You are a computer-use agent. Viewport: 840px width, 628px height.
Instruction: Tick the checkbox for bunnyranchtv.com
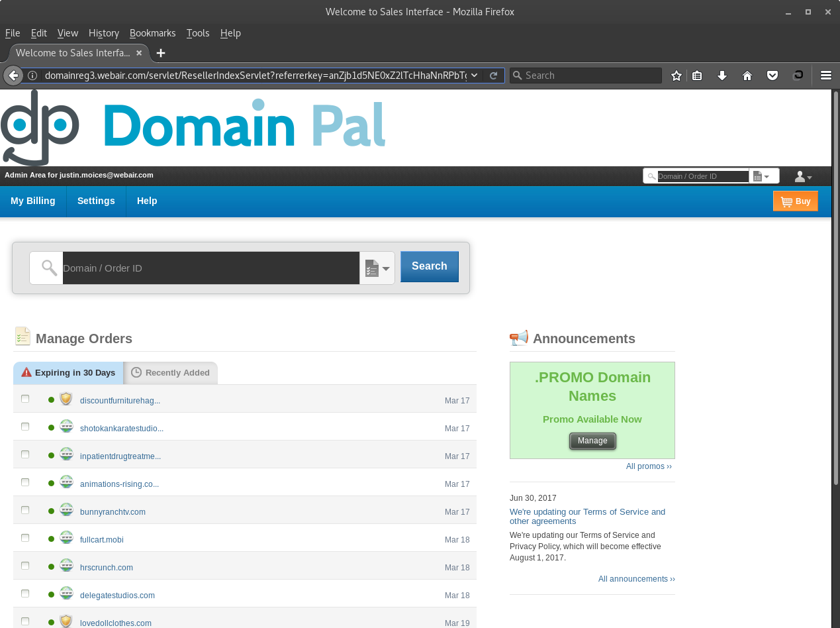pyautogui.click(x=25, y=510)
